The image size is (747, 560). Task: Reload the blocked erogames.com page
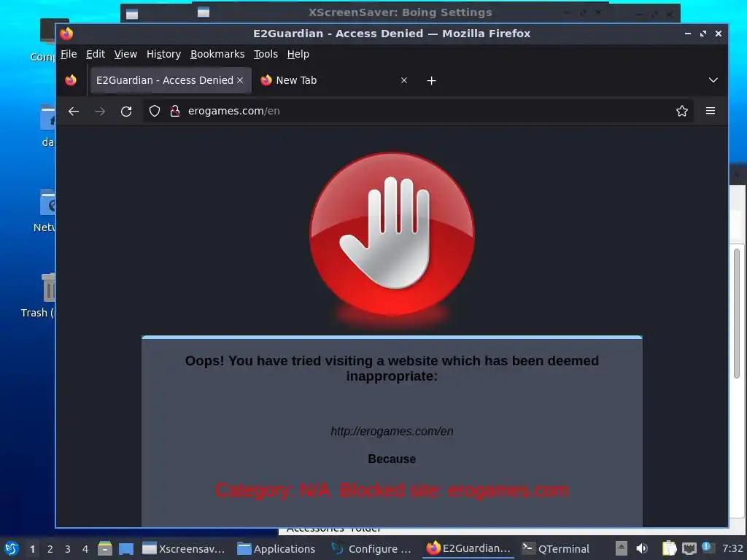126,112
